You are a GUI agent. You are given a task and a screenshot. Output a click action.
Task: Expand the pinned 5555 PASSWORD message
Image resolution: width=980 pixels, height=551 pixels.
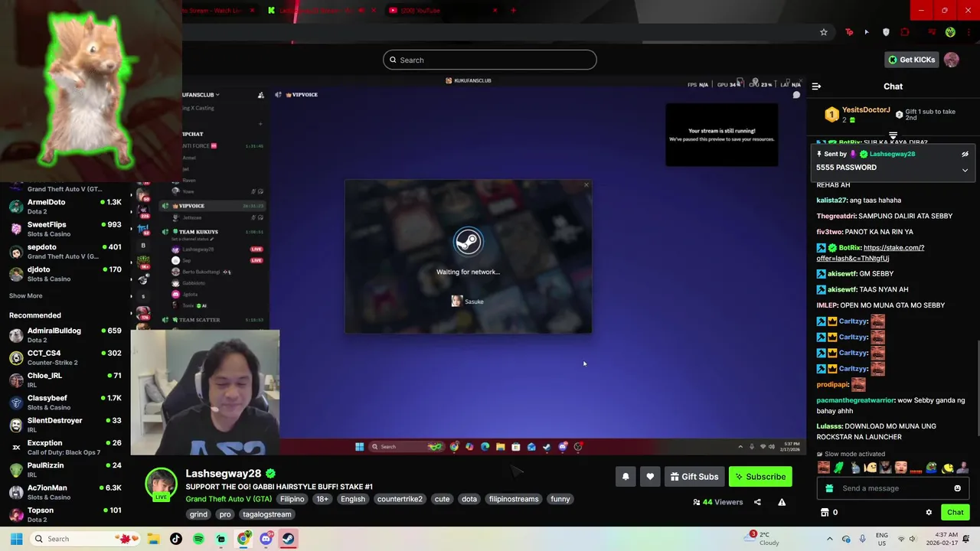(965, 170)
